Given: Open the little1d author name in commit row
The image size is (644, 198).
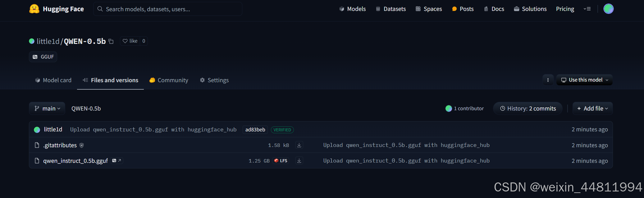Looking at the screenshot, I should [x=53, y=129].
